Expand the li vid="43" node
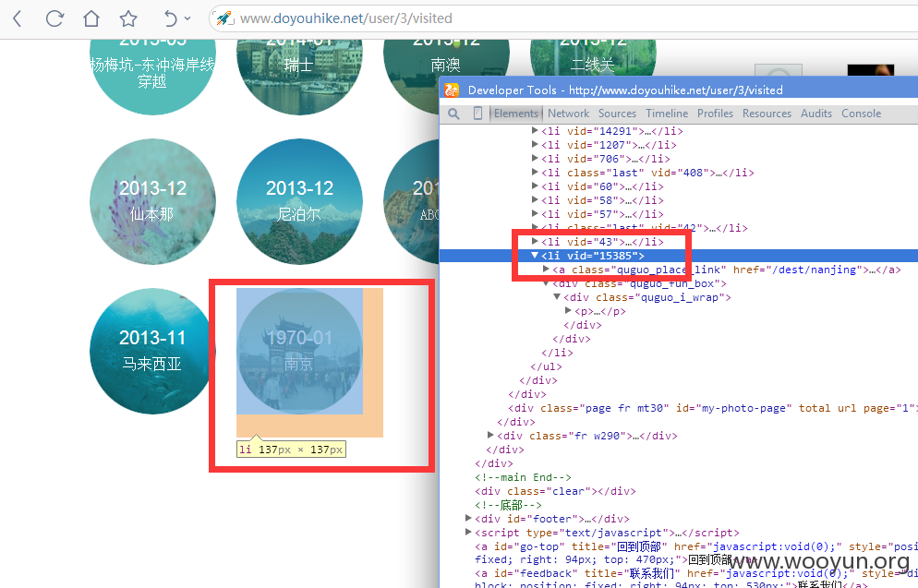The height and width of the screenshot is (588, 918). [535, 242]
